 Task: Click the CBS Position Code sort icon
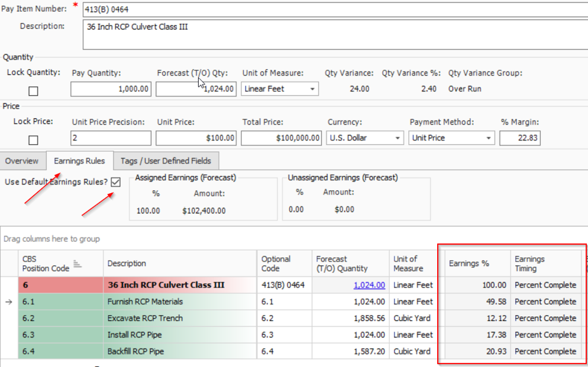tap(76, 264)
